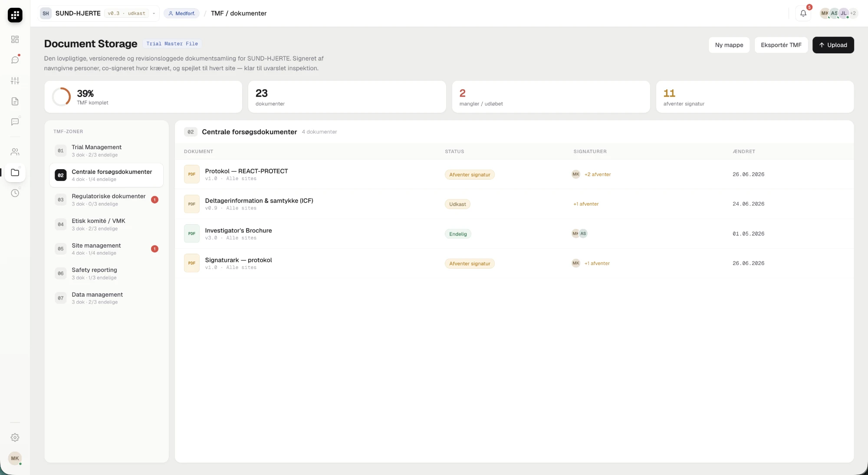
Task: Click the app grid logo icon
Action: click(x=15, y=15)
